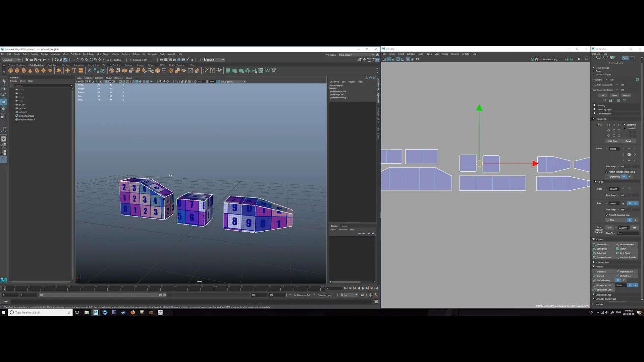The width and height of the screenshot is (644, 362).
Task: Switch to the Sculpting shelf tab
Action: (x=52, y=65)
